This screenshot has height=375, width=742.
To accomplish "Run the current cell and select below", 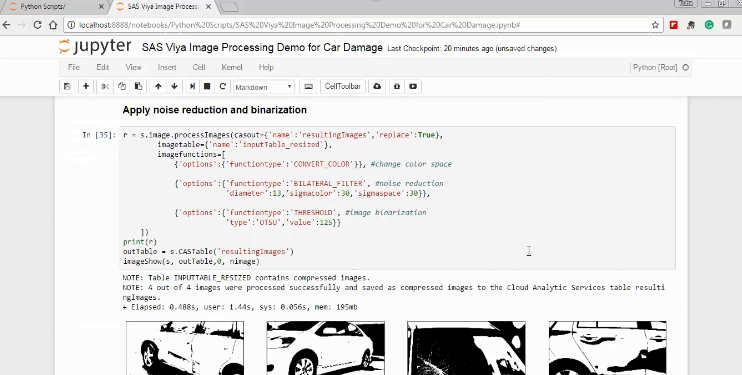I will (192, 86).
